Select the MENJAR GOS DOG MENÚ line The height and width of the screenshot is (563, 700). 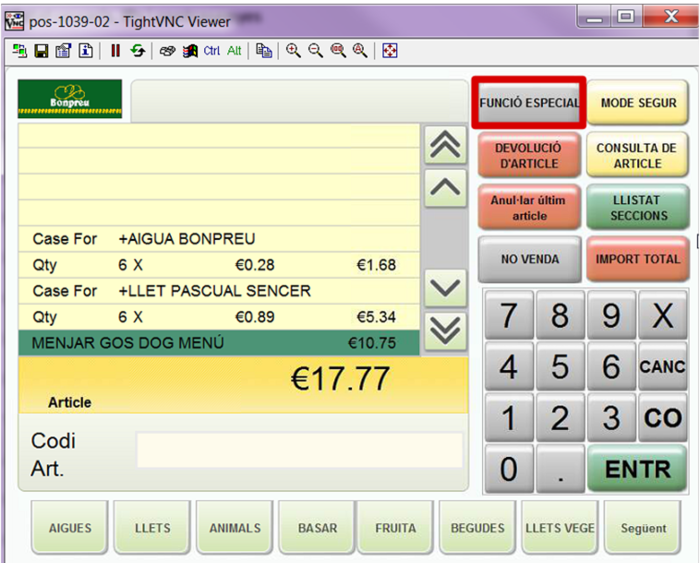click(x=218, y=343)
